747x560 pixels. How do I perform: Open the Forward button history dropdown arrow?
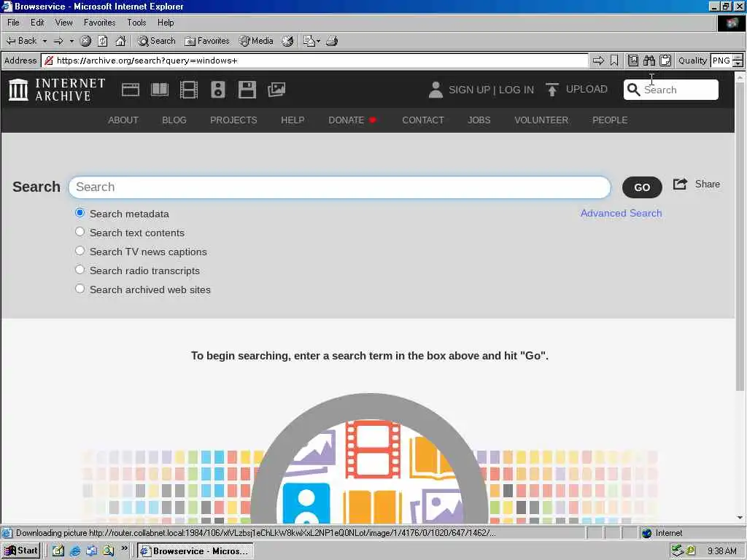(71, 41)
